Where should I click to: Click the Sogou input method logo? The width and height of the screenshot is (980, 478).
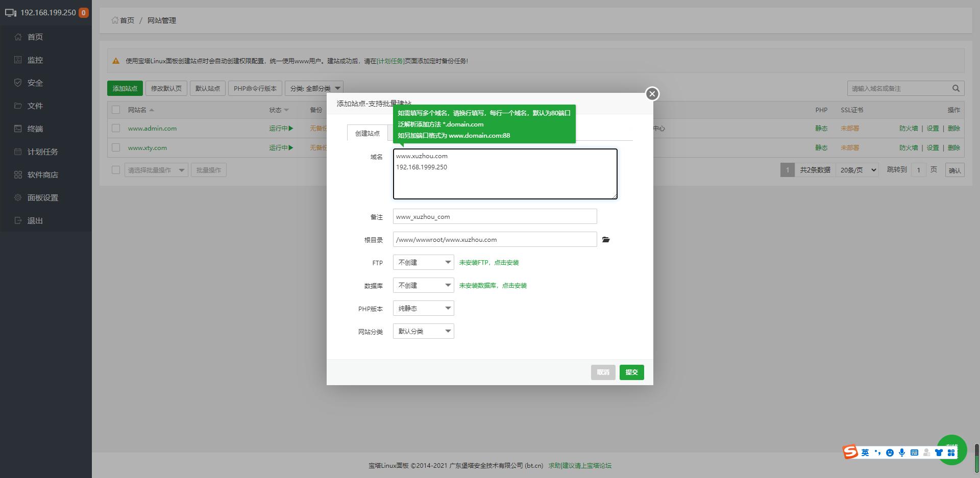pos(850,451)
